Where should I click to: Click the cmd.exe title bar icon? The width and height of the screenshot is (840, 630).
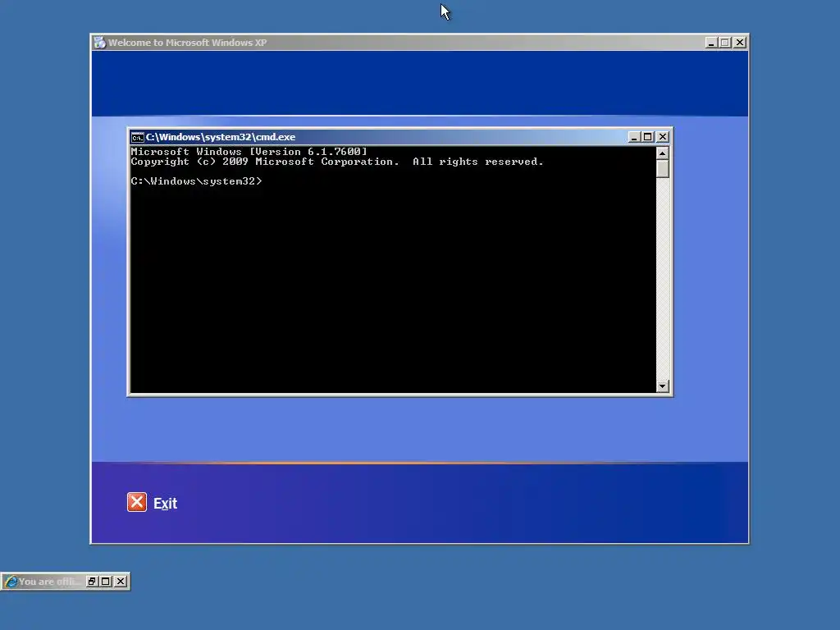pyautogui.click(x=138, y=137)
